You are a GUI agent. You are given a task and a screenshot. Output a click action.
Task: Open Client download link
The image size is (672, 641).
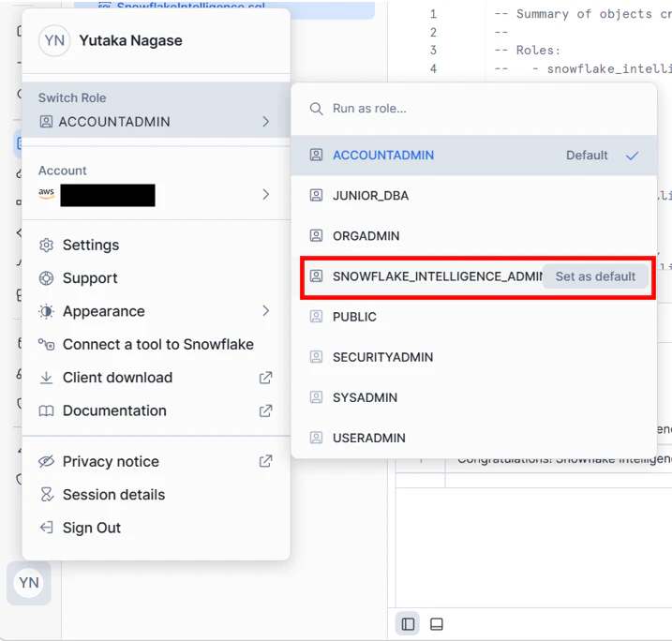coord(156,378)
